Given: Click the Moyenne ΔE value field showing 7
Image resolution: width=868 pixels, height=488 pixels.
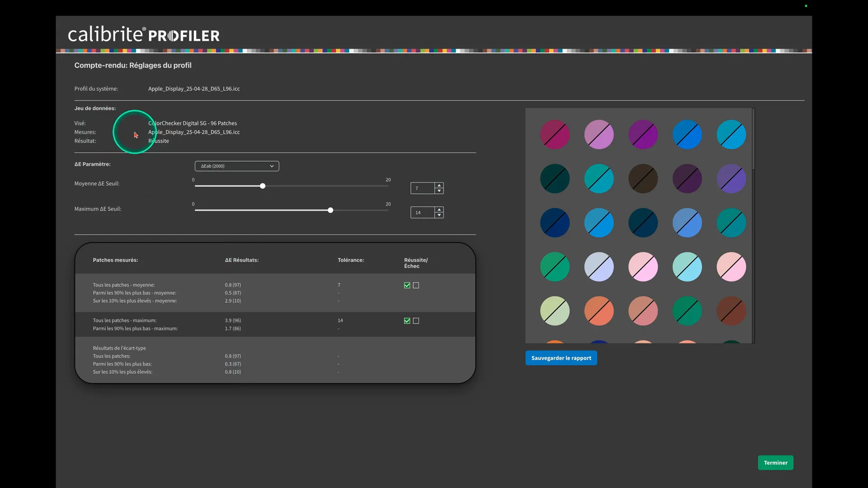Looking at the screenshot, I should (x=423, y=188).
